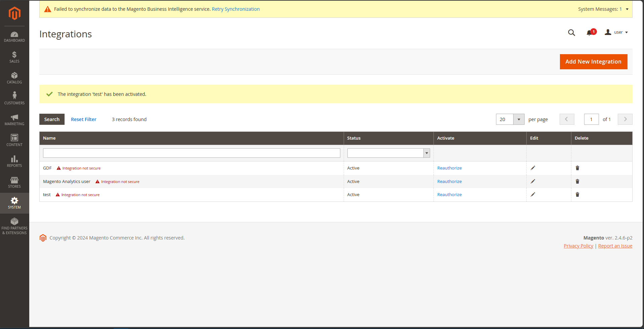Delete the test integration
Screen dimensions: 644x329
[577, 194]
